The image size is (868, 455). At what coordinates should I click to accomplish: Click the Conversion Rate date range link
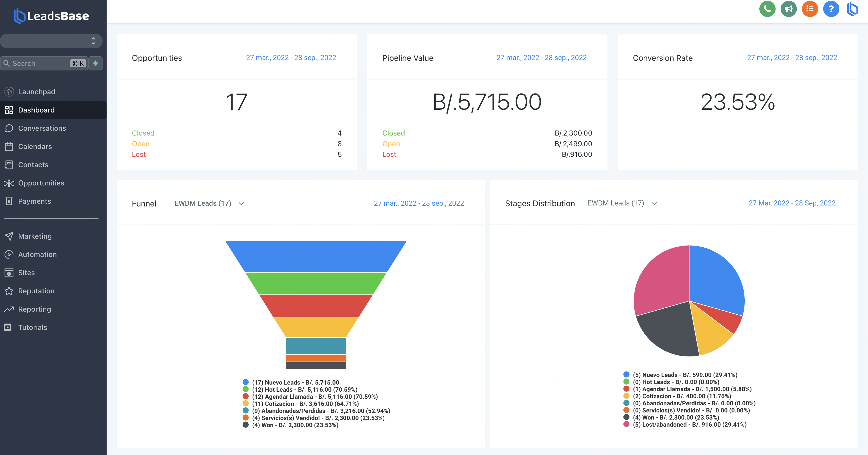click(x=792, y=58)
